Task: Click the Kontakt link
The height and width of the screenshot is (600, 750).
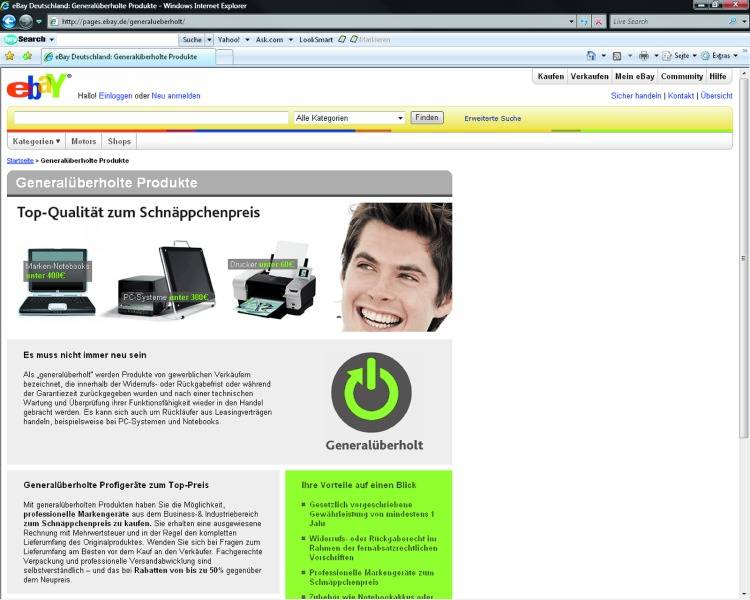Action: [681, 96]
